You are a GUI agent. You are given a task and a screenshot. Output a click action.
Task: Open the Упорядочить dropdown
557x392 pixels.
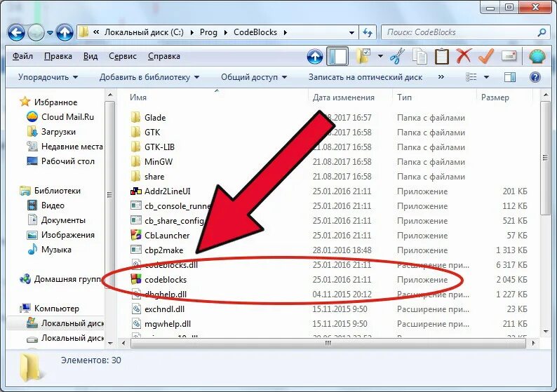48,77
